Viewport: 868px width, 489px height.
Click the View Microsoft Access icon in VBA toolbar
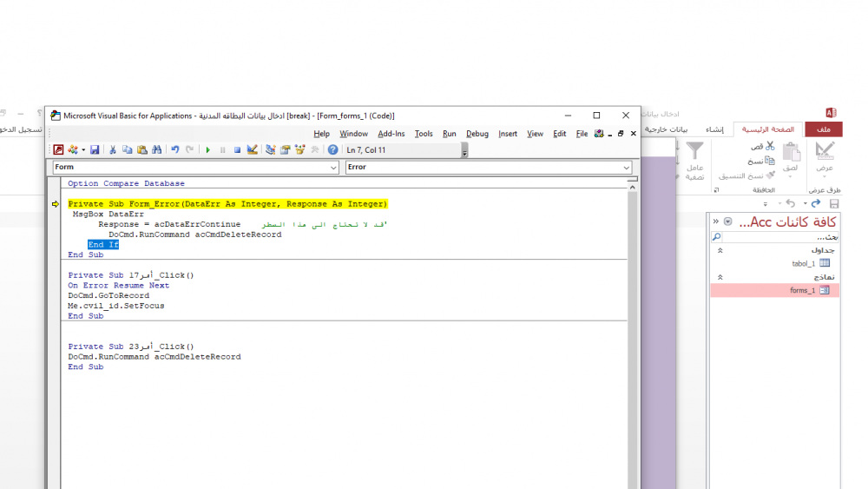(x=58, y=149)
